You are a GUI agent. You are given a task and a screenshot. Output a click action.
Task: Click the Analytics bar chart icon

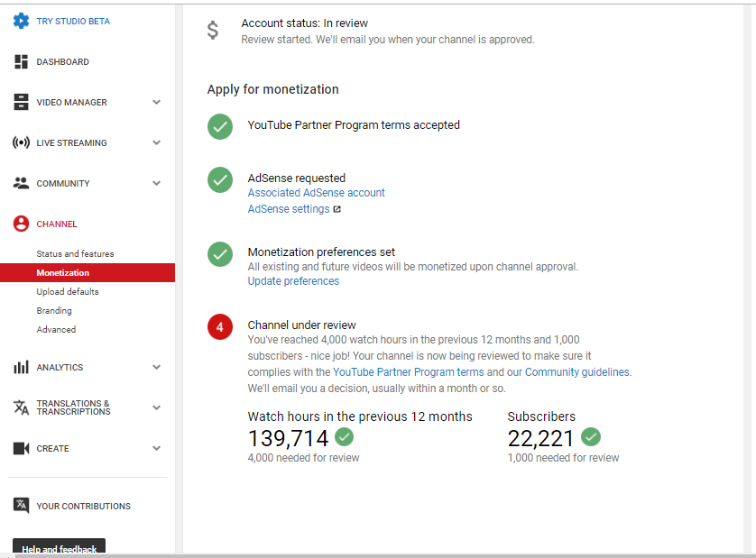pos(22,367)
